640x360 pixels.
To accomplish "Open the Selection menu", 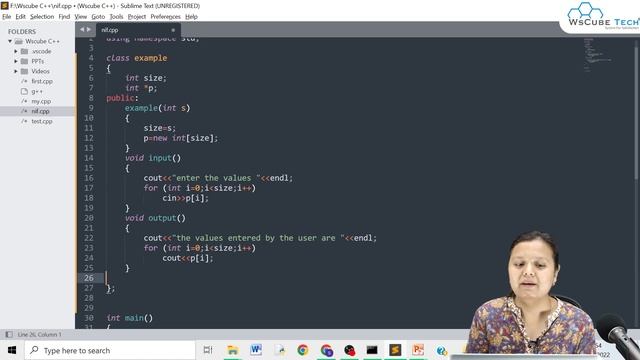I will click(x=42, y=17).
